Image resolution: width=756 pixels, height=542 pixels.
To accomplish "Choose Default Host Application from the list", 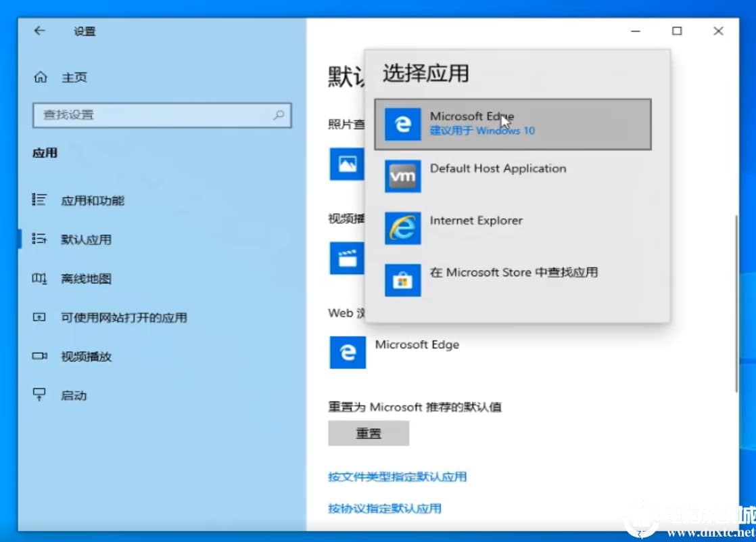I will tap(513, 176).
